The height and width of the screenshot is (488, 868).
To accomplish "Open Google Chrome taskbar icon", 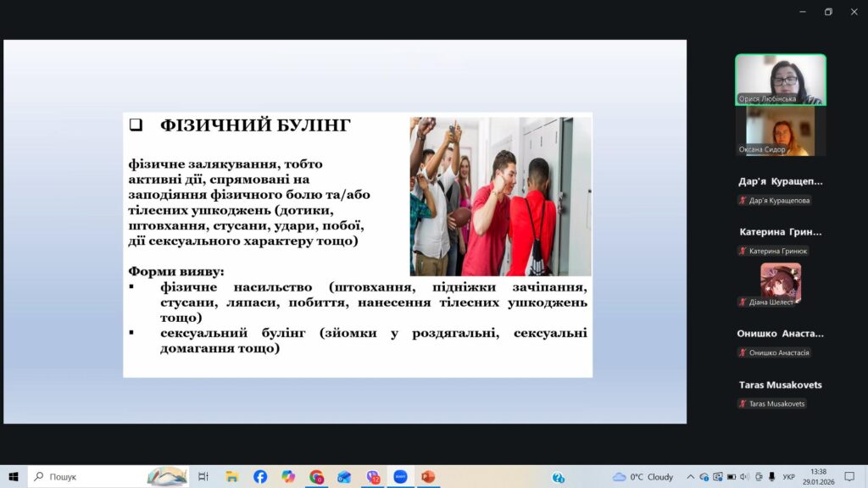I will pos(316,477).
